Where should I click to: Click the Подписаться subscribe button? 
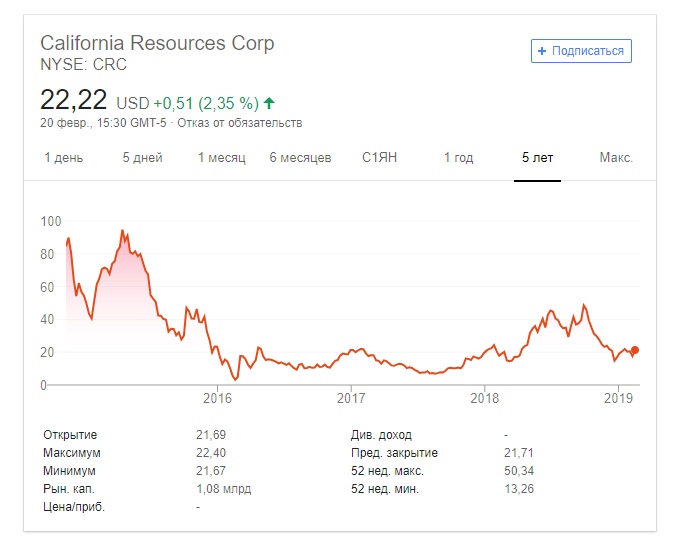point(581,51)
